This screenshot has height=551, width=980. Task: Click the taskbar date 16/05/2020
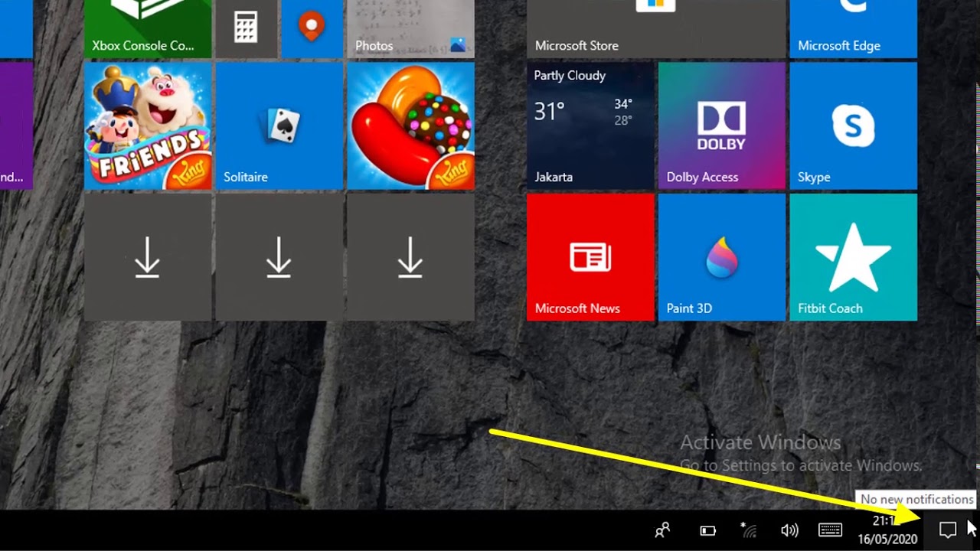(887, 539)
